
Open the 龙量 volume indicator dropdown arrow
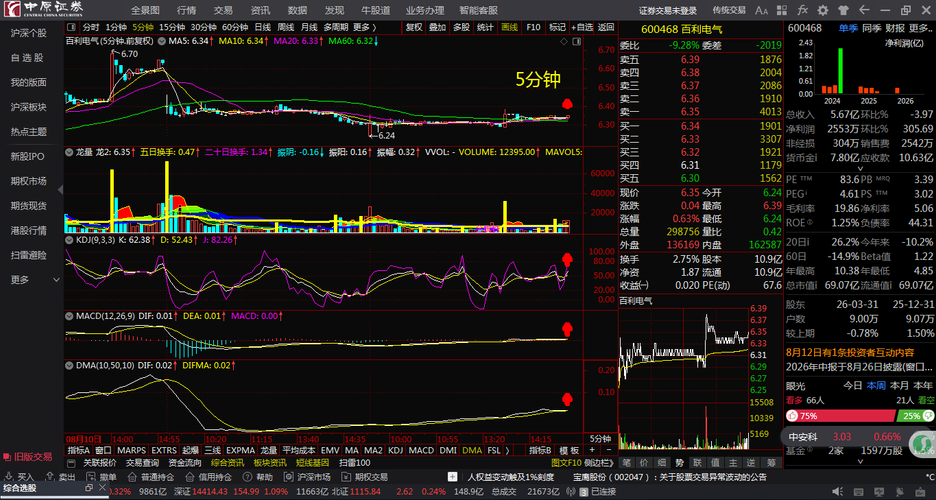pyautogui.click(x=70, y=152)
